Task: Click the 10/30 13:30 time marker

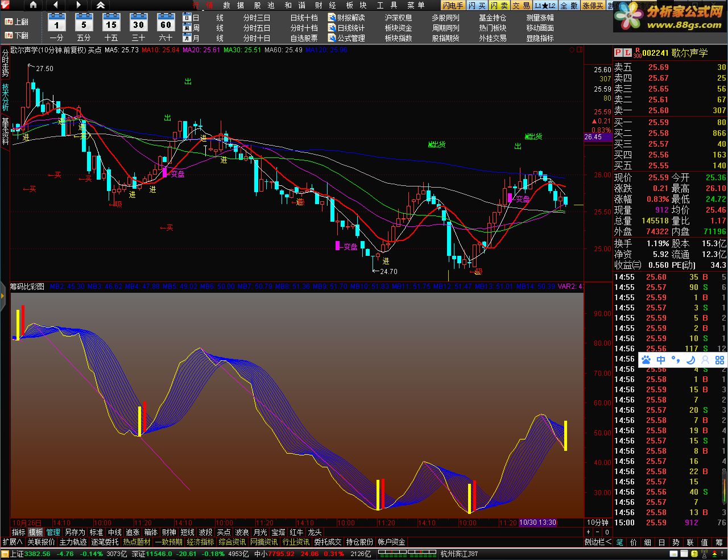Action: click(x=537, y=522)
